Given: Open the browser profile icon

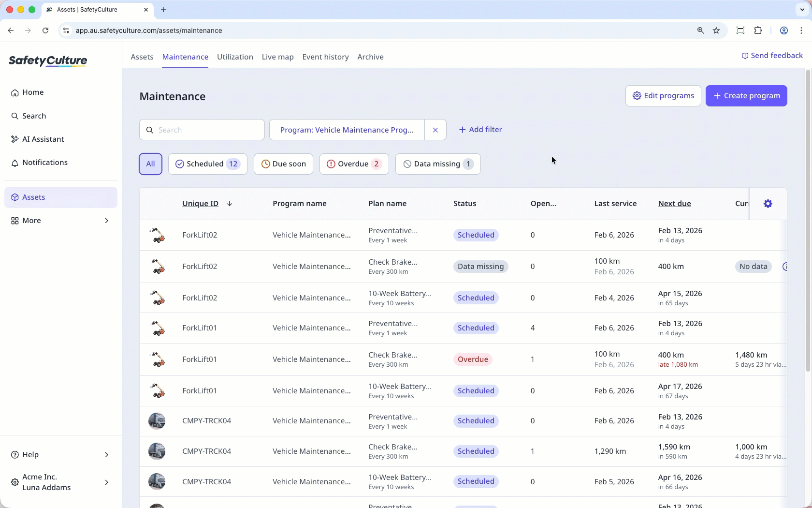Looking at the screenshot, I should click(784, 30).
